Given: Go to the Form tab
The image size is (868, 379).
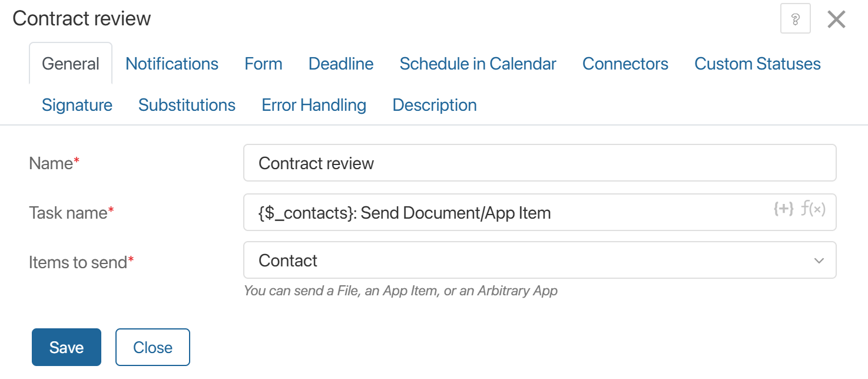Looking at the screenshot, I should point(263,64).
